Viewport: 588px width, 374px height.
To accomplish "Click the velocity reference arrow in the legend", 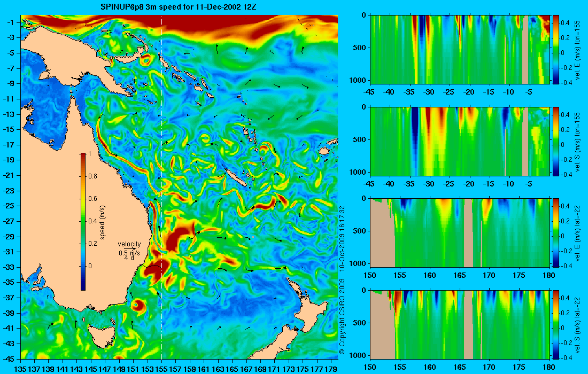I will pyautogui.click(x=129, y=249).
